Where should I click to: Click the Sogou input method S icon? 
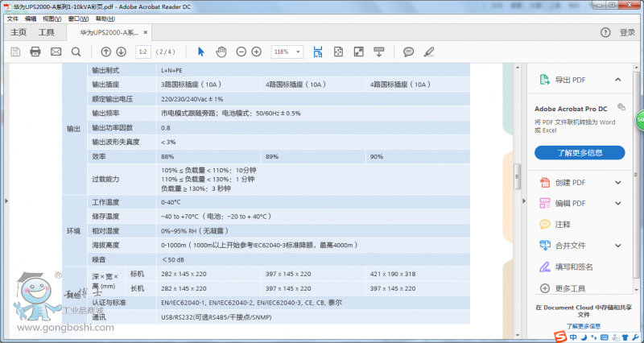[559, 337]
